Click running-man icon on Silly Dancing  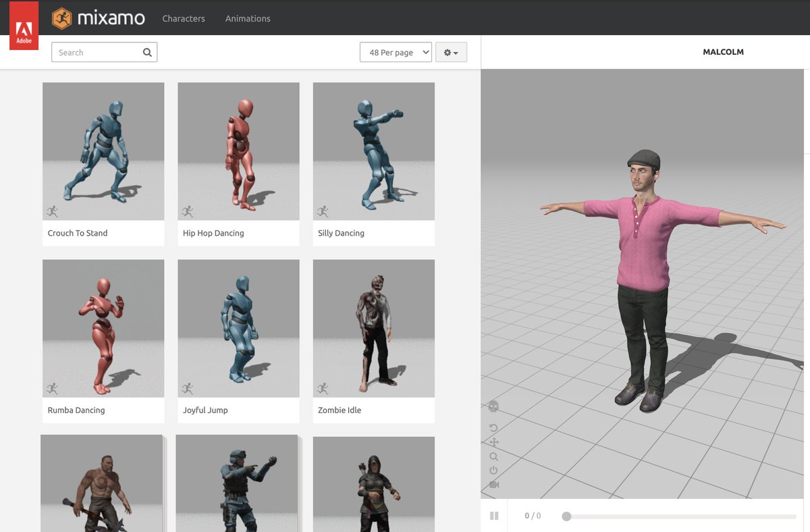(x=323, y=211)
